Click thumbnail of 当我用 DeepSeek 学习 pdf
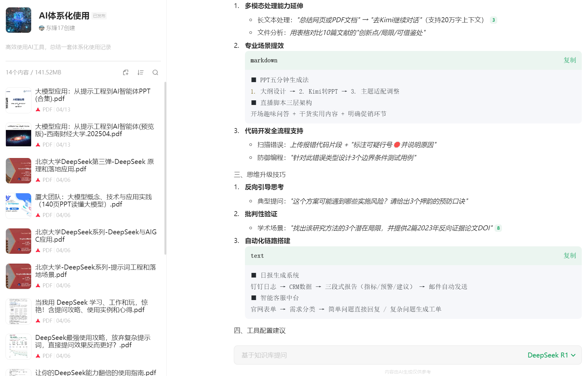This screenshot has width=588, height=376. [19, 311]
